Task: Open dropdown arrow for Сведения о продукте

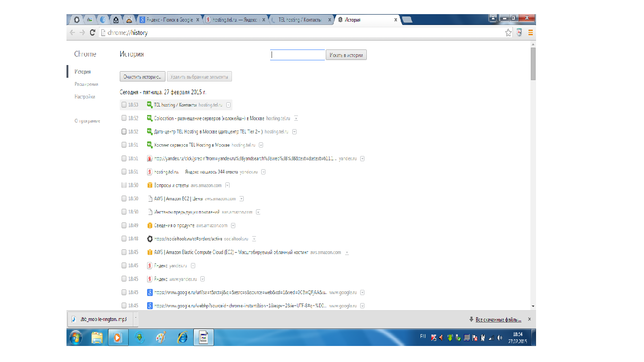Action: point(233,225)
